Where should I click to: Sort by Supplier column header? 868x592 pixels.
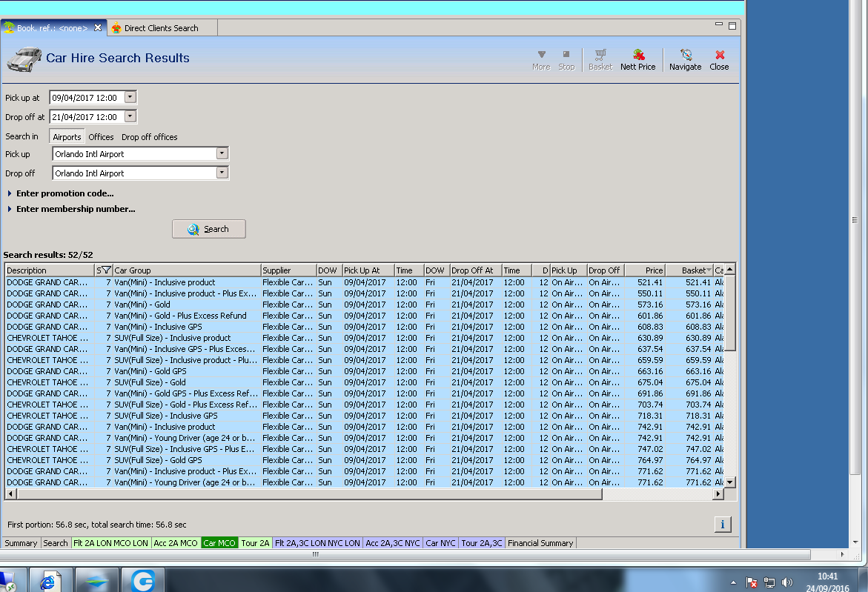click(288, 270)
